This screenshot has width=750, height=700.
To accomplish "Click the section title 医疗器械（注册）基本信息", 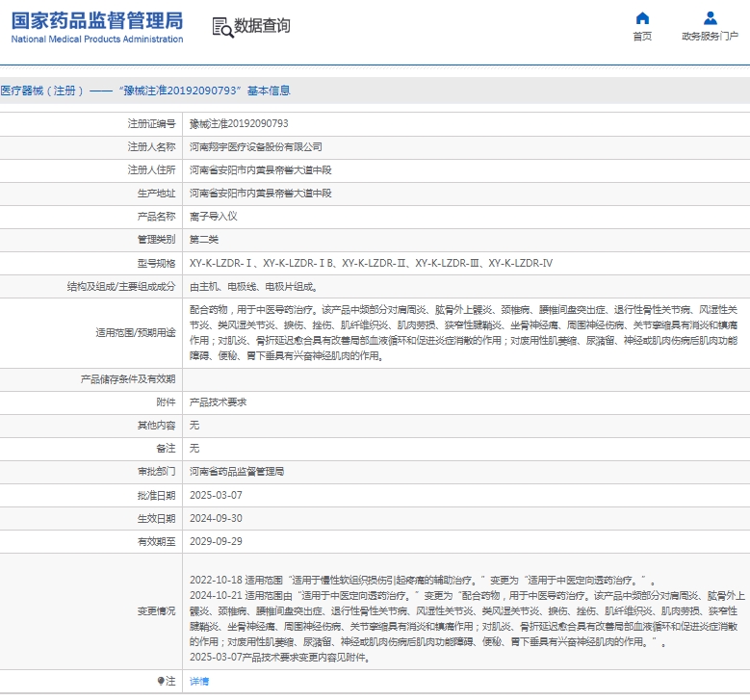I will click(x=145, y=91).
